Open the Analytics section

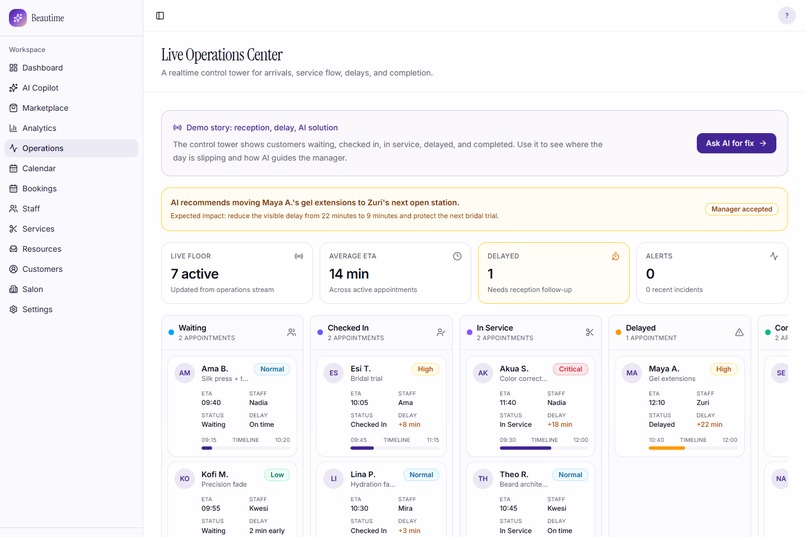[71, 128]
